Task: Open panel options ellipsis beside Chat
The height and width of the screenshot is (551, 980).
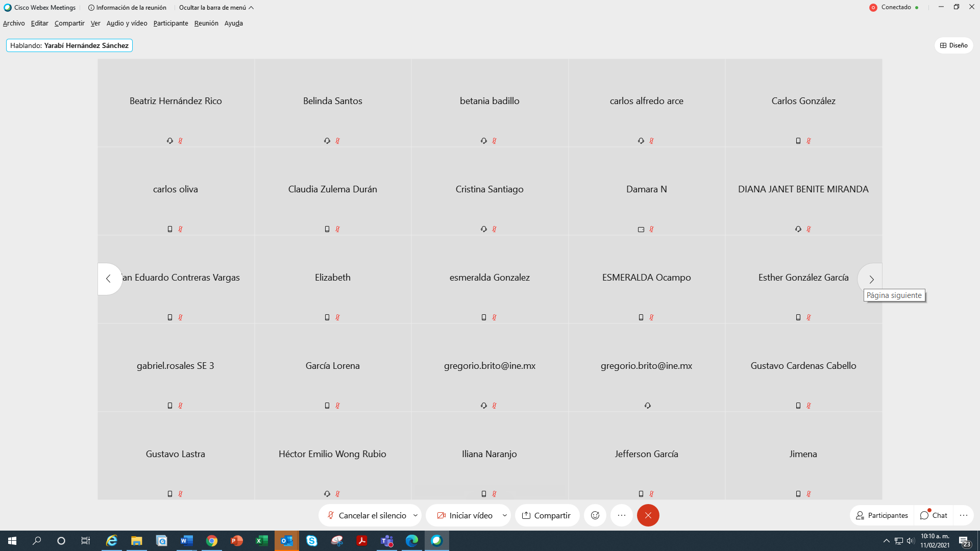Action: [963, 516]
